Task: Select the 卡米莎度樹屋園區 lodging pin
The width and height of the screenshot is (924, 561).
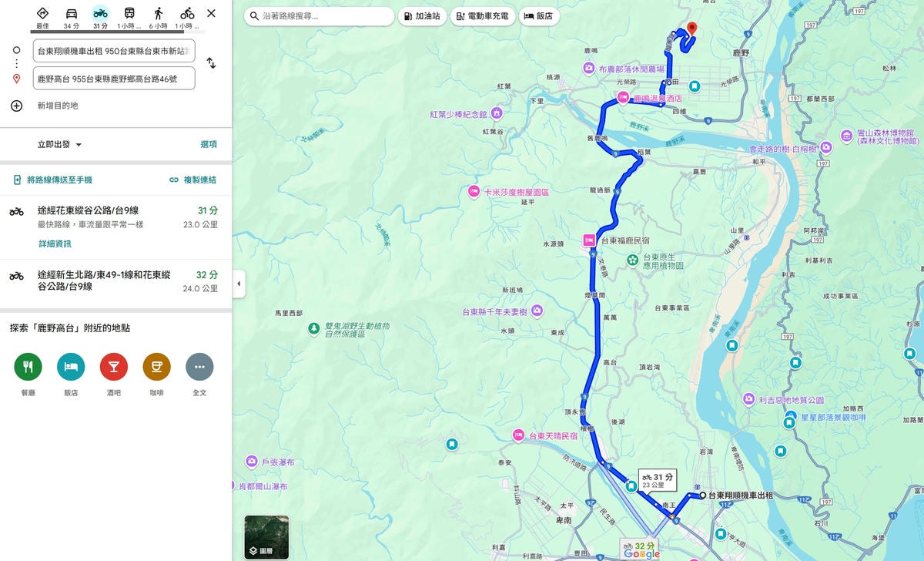Action: click(473, 191)
